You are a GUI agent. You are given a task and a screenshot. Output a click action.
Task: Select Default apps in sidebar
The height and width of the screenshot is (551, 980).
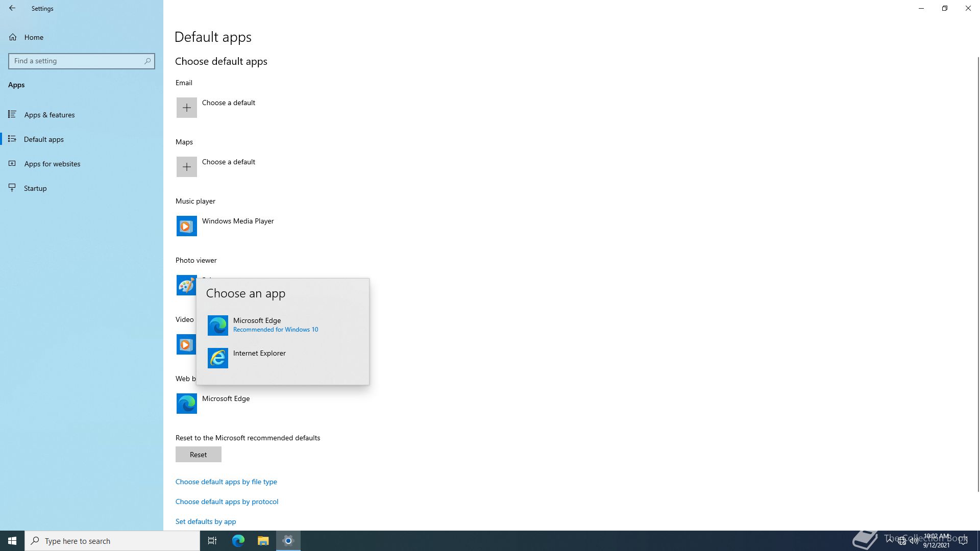[82, 139]
